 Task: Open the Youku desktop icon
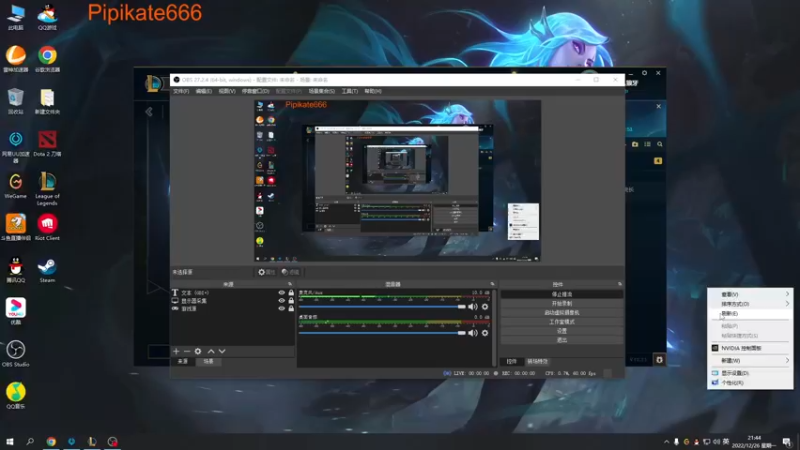(15, 312)
